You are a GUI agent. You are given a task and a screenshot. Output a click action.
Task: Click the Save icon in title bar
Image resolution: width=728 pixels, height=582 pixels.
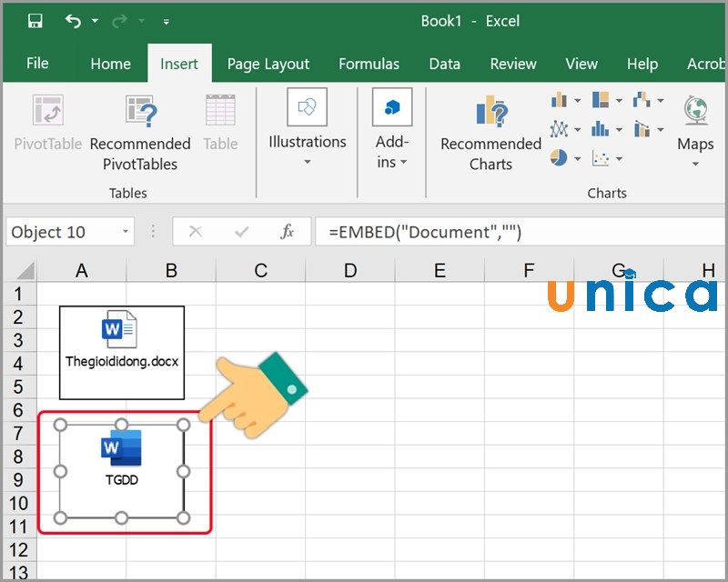point(35,20)
